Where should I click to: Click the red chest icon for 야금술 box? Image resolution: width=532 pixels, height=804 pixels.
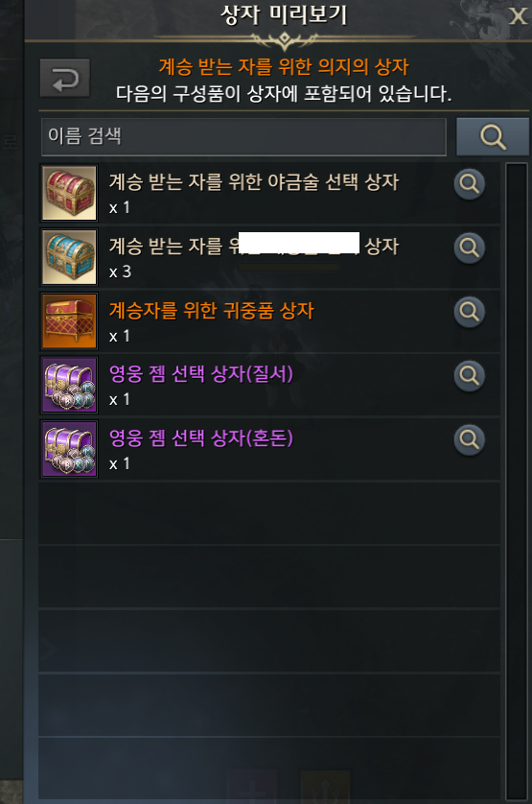click(69, 193)
